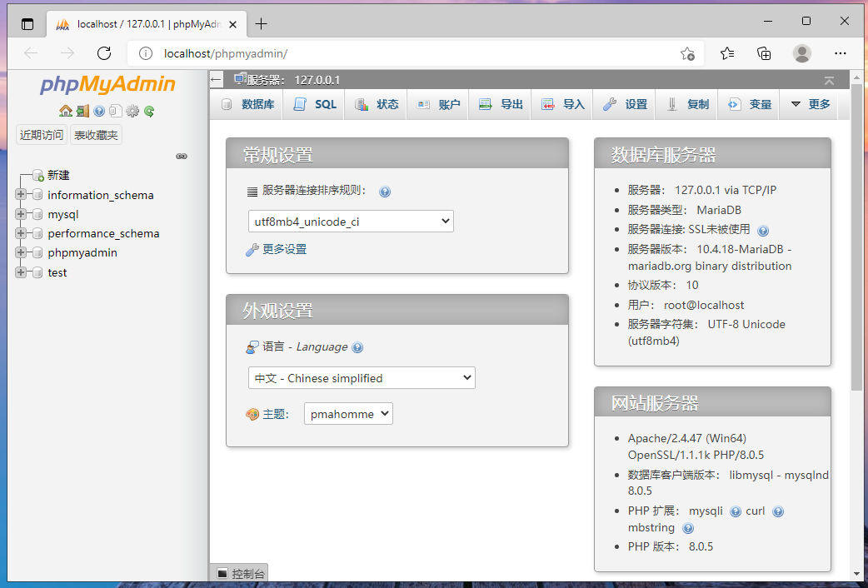The image size is (868, 588).
Task: Close the phpMyAdmin browser tab
Action: 233,24
